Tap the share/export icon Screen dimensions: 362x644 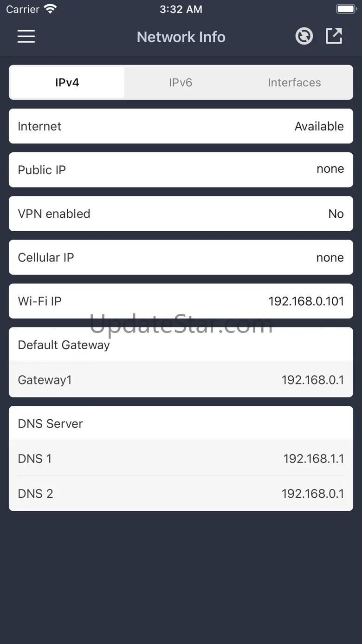click(334, 36)
